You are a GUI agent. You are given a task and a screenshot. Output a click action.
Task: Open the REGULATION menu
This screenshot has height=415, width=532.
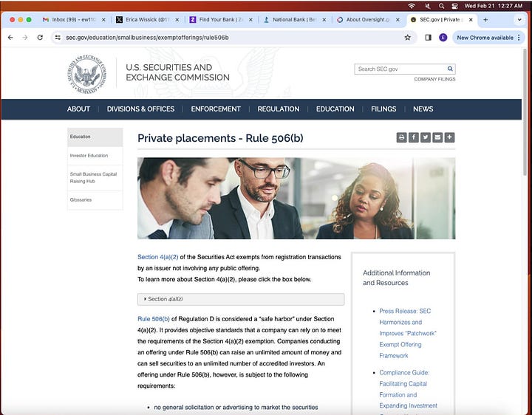(x=279, y=109)
